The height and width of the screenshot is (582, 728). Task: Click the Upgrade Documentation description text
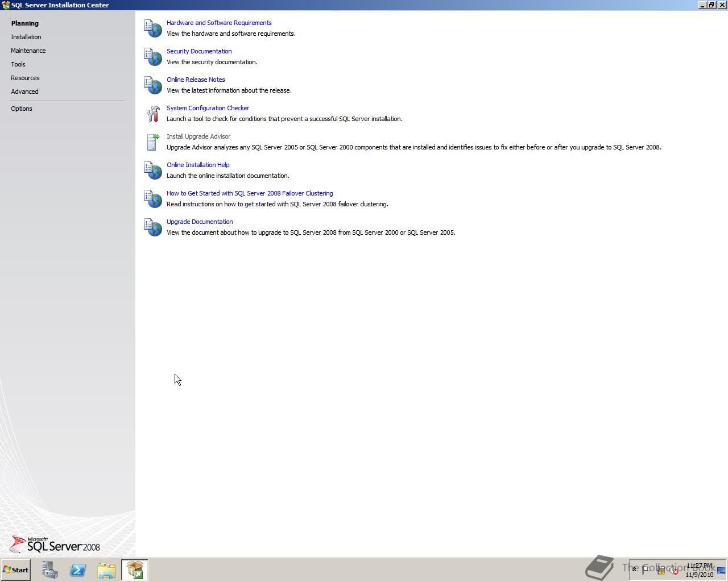point(311,232)
